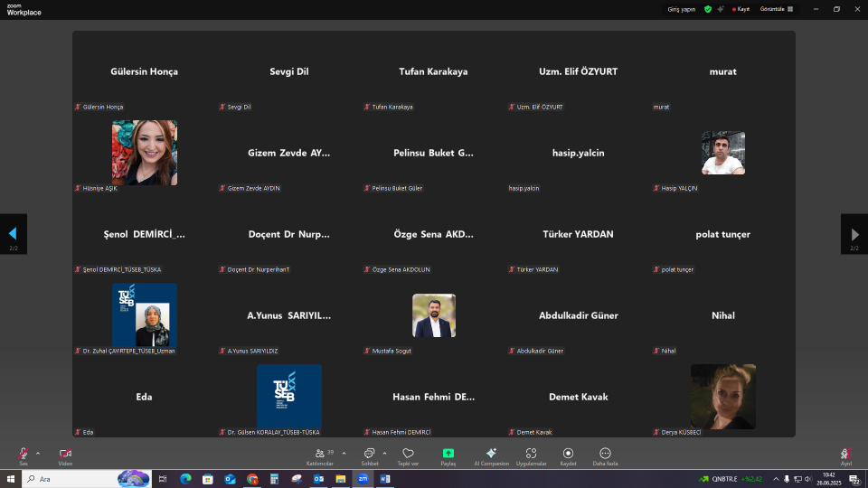Screen dimensions: 868x488
Task: Expand the audio options arrow next to Ses
Action: pyautogui.click(x=38, y=453)
